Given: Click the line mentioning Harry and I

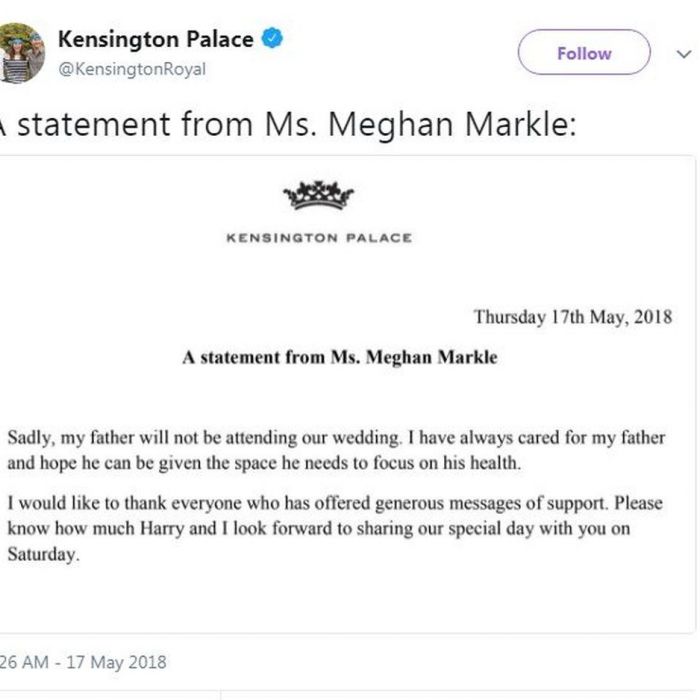Looking at the screenshot, I should tap(319, 529).
